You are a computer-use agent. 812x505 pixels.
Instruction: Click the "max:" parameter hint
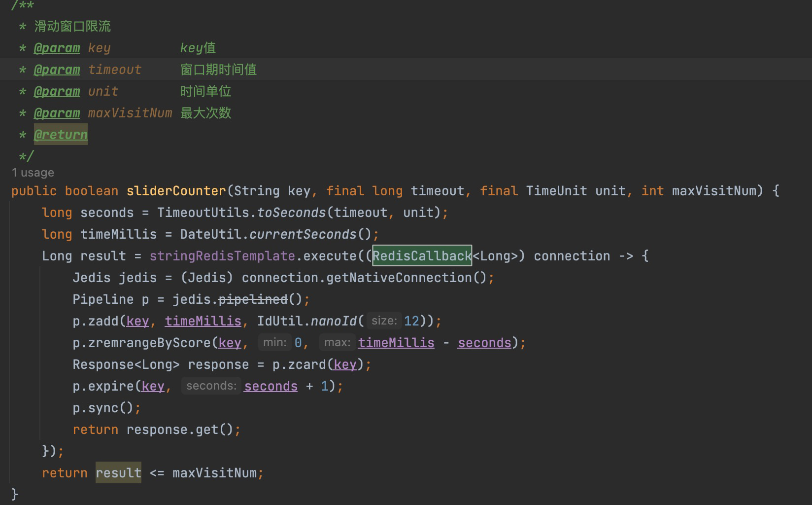338,343
